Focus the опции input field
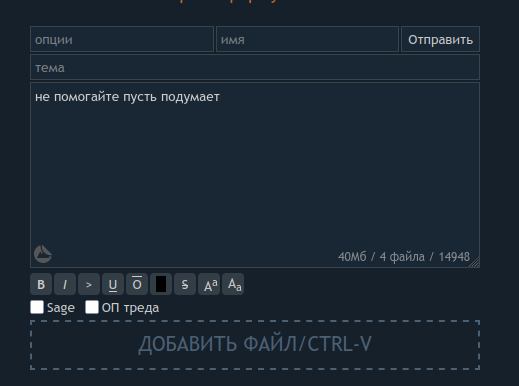 click(x=122, y=39)
